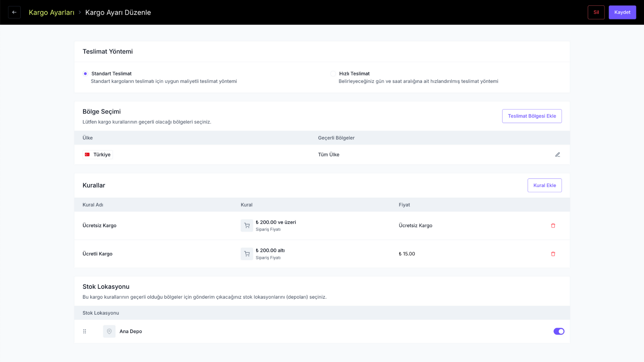Click the Ana Depo location name
The image size is (644, 362).
pyautogui.click(x=131, y=331)
